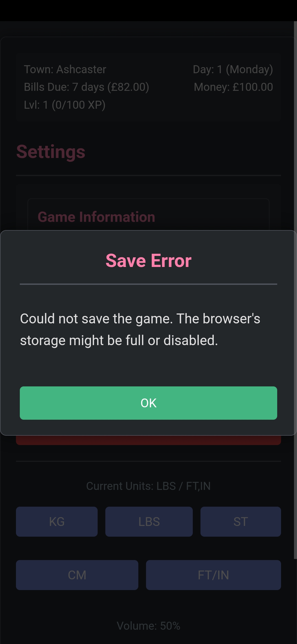
Task: Select the KG weight unit
Action: (57, 522)
